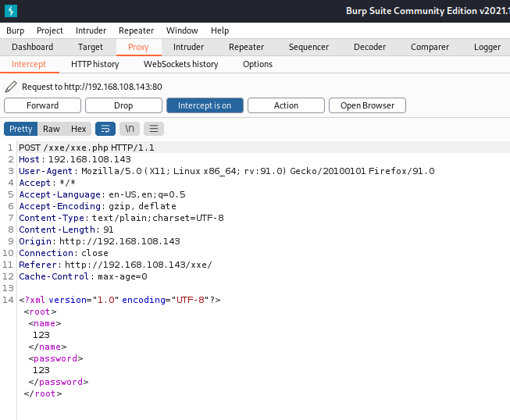Click the closing </name> tag
Viewport: 510px width, 420px height.
[x=48, y=347]
